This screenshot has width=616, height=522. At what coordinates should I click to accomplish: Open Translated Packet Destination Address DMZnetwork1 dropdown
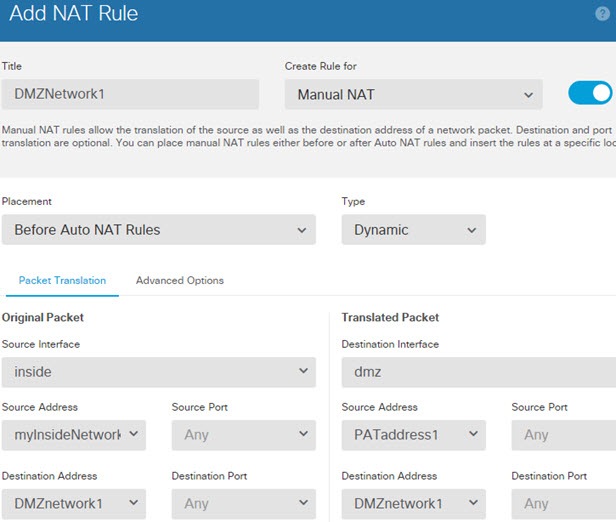pos(414,504)
